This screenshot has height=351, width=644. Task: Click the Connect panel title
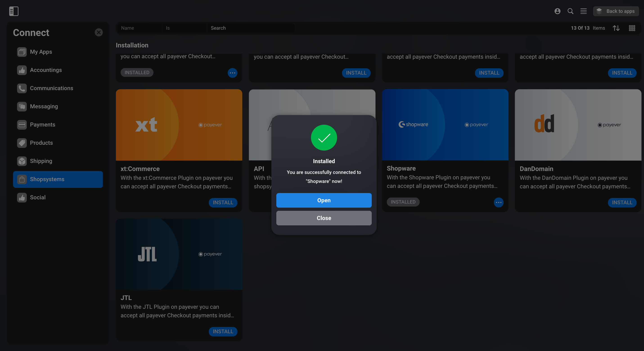(31, 33)
